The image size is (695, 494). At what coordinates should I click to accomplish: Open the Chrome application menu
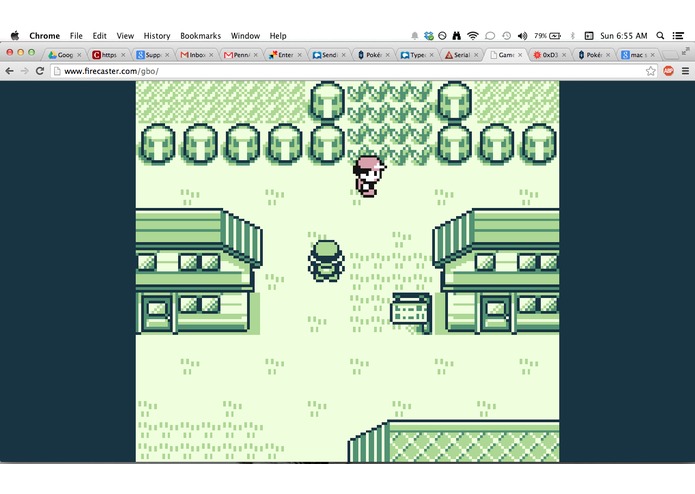pos(44,36)
